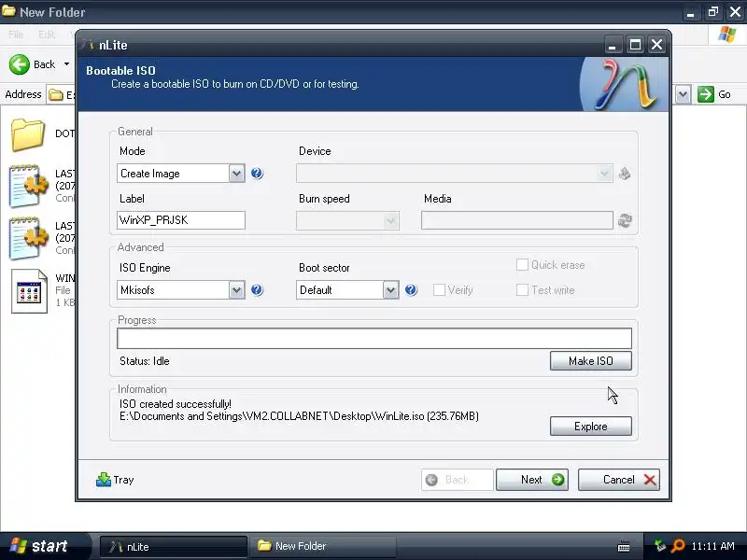Click the Label field WinXP_PRJSK
747x560 pixels.
point(181,220)
